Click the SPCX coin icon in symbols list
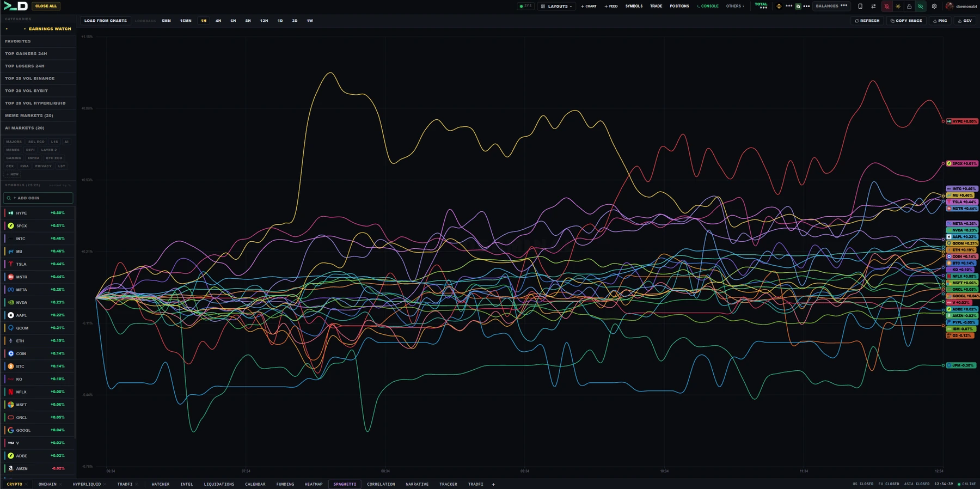The image size is (980, 489). tap(11, 225)
